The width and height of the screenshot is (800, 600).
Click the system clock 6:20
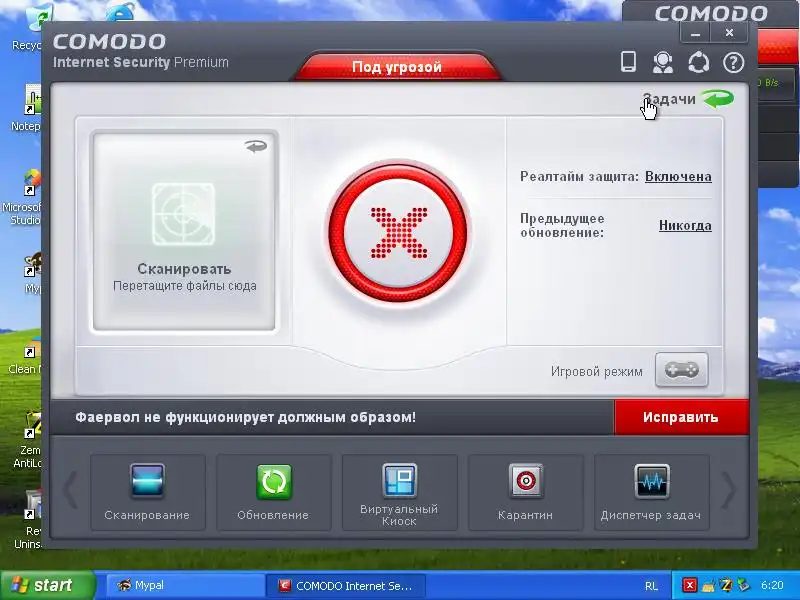pos(772,585)
